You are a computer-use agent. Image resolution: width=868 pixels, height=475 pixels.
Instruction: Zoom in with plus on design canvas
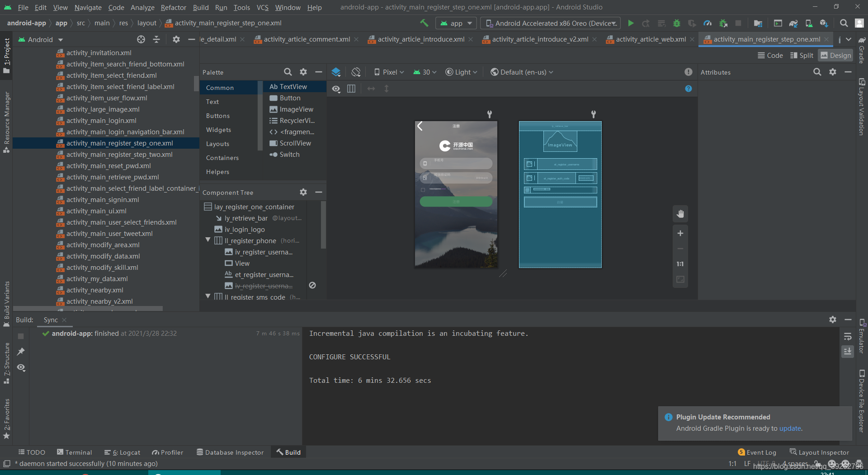click(680, 233)
